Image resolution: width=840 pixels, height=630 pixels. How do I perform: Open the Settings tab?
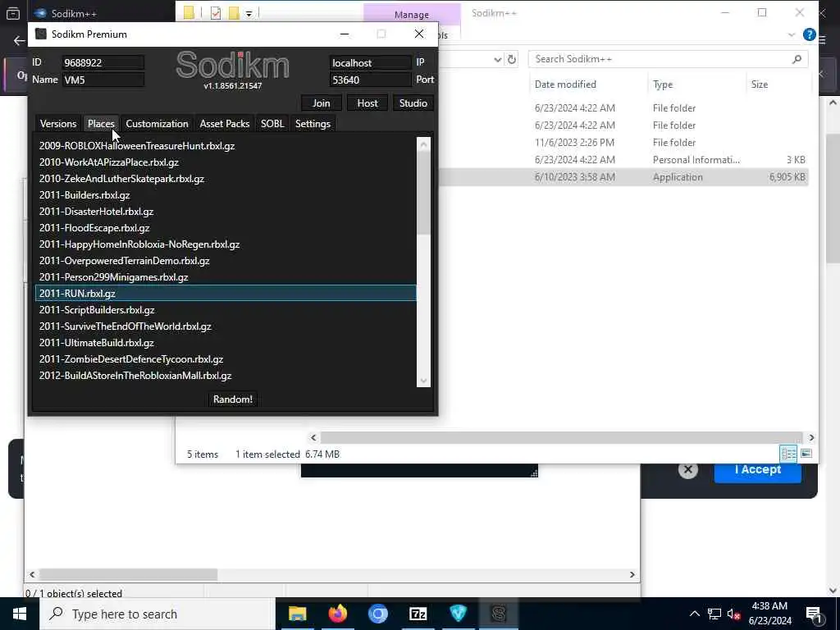(x=313, y=124)
